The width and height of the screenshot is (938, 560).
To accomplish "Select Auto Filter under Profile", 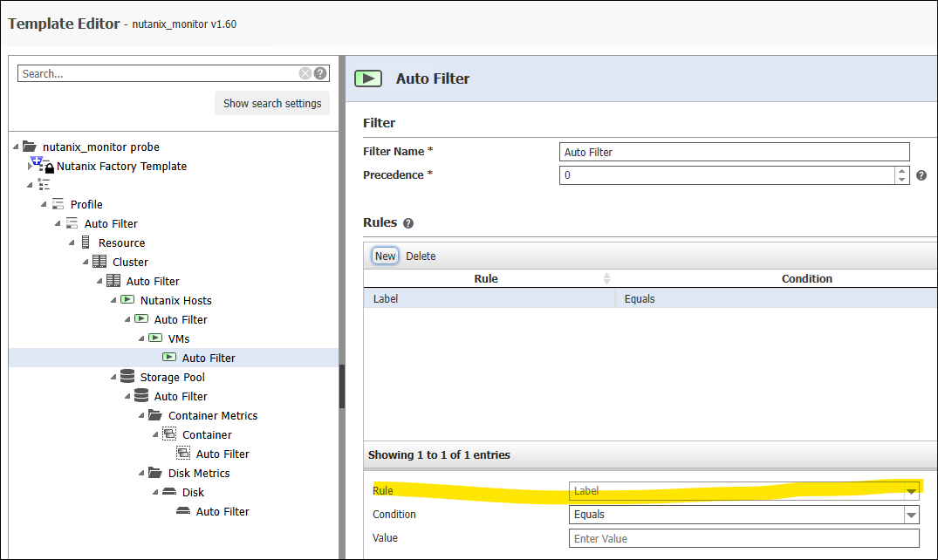I will click(111, 224).
